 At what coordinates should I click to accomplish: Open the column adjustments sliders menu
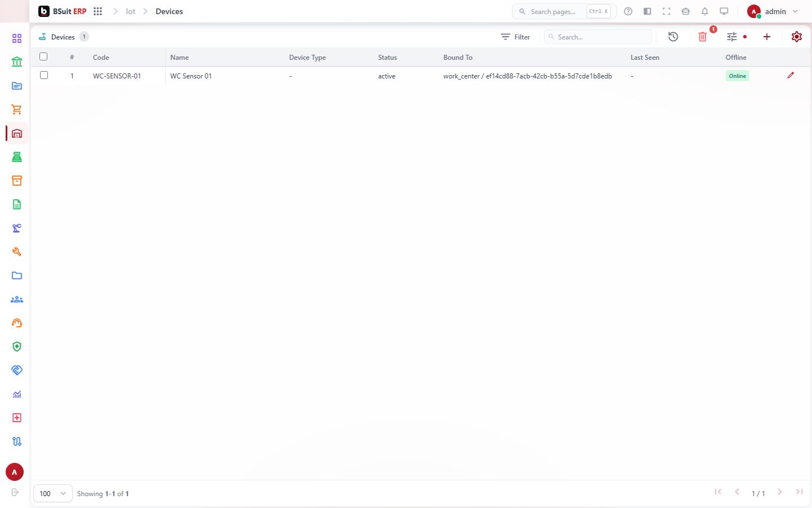[x=732, y=37]
